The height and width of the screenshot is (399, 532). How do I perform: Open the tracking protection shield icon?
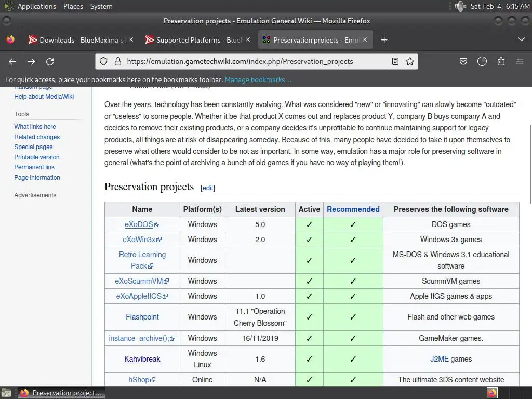click(103, 61)
